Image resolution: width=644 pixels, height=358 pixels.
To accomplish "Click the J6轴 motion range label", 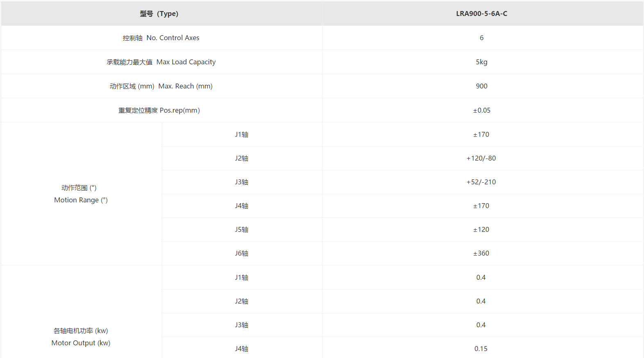I will 242,253.
